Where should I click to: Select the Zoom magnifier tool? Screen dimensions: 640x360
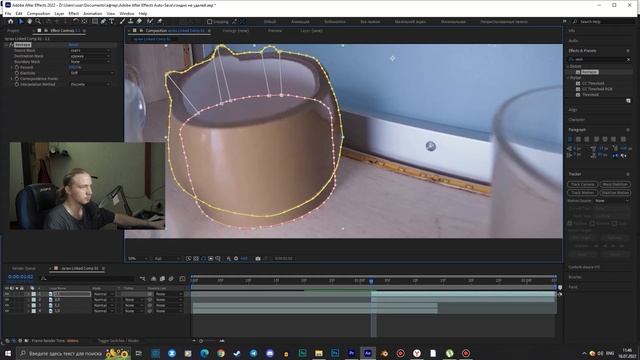(x=38, y=21)
